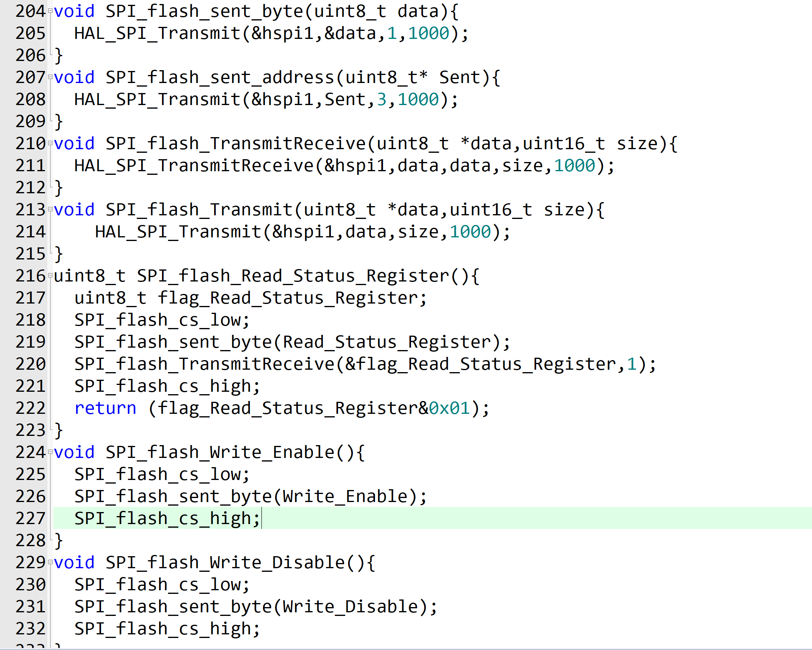Click the Write_Enable argument on line 226
The height and width of the screenshot is (650, 812).
(345, 496)
